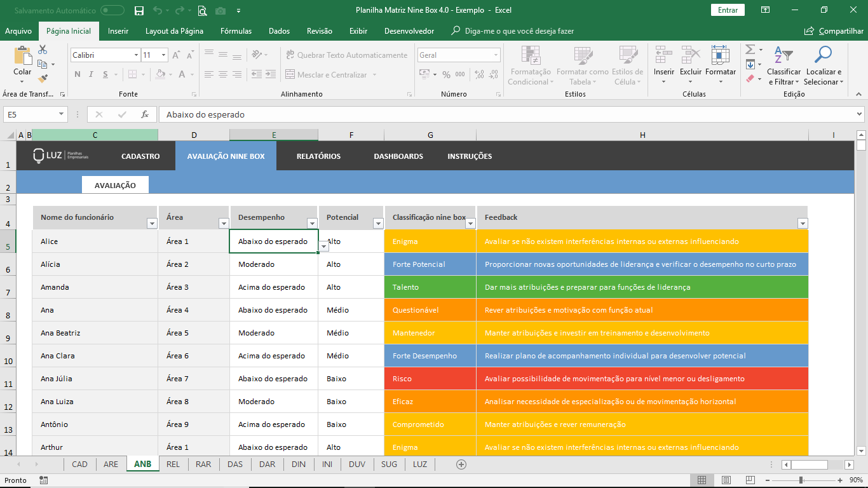This screenshot has height=488, width=868.
Task: Click the Save disk icon
Action: [139, 10]
